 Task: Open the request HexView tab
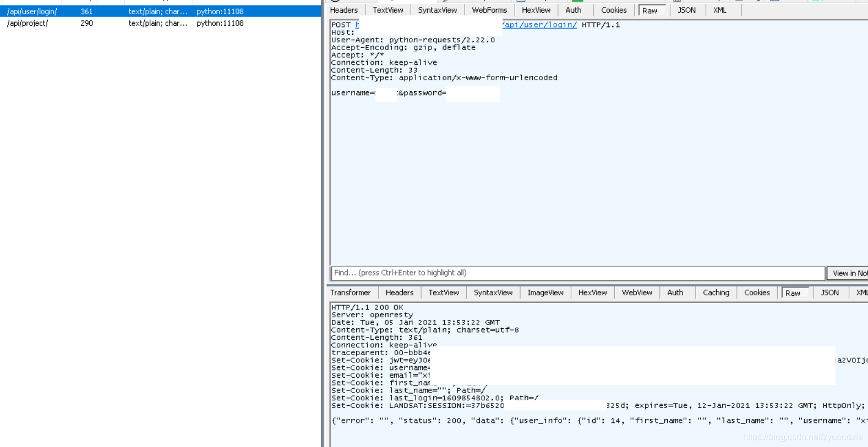536,10
